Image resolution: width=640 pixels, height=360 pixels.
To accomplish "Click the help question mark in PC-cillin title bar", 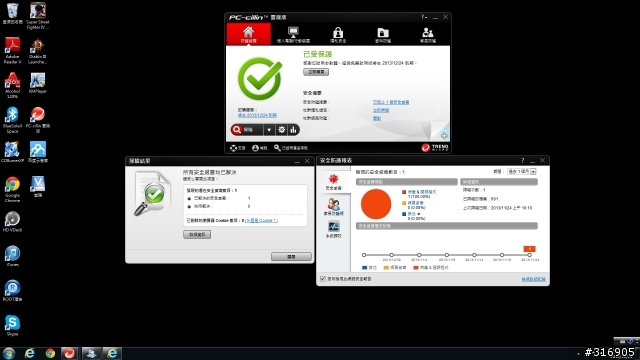I will [x=424, y=17].
